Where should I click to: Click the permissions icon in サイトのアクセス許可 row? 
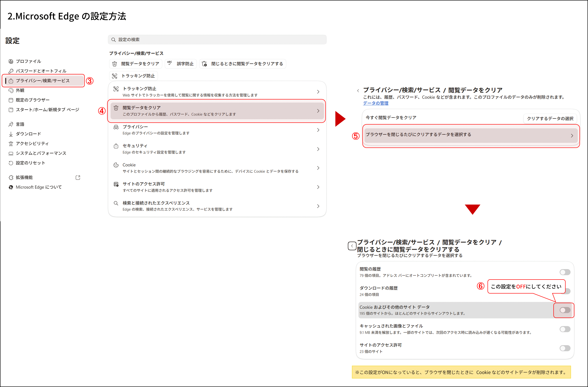116,184
